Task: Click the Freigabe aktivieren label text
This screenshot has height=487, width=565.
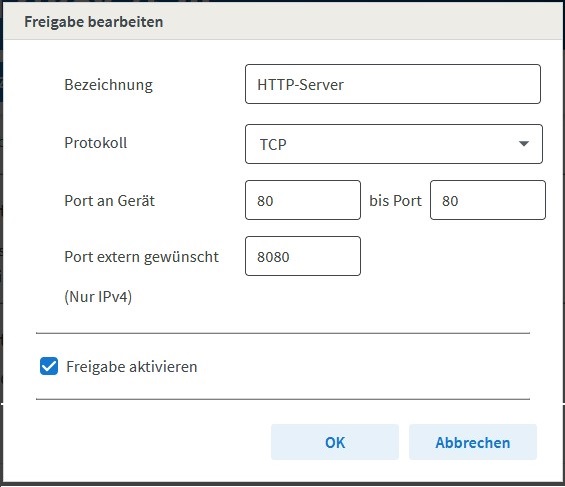Action: (132, 367)
